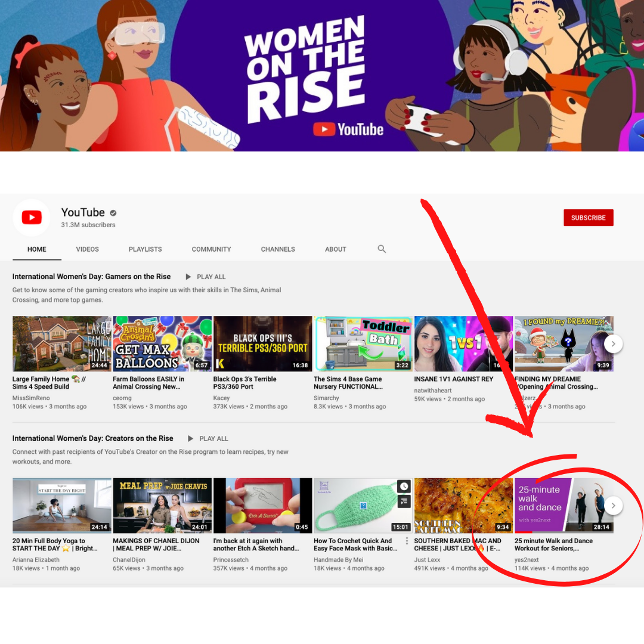Show next videos in Gamers on the Rise row
This screenshot has width=644, height=644.
click(x=613, y=344)
